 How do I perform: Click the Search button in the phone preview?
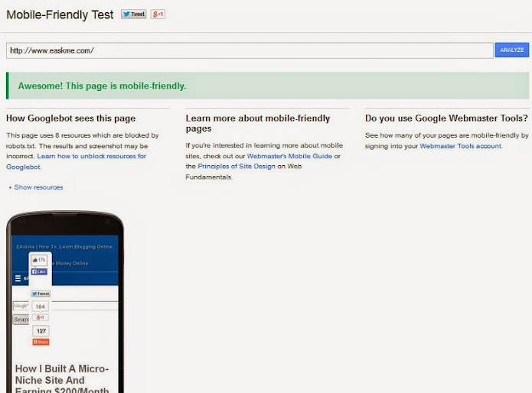[21, 320]
